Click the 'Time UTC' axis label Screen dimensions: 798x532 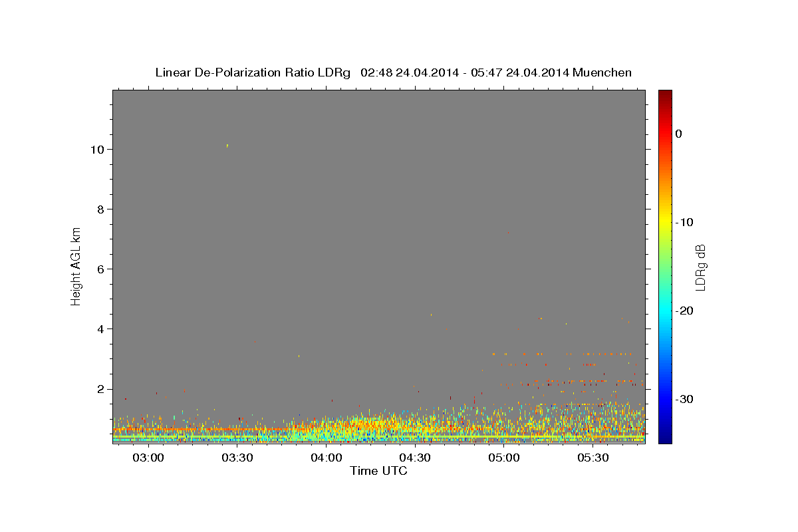pyautogui.click(x=378, y=471)
